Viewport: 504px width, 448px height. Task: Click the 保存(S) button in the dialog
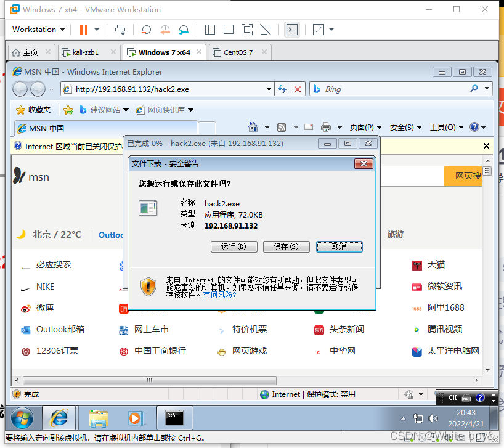tap(287, 246)
